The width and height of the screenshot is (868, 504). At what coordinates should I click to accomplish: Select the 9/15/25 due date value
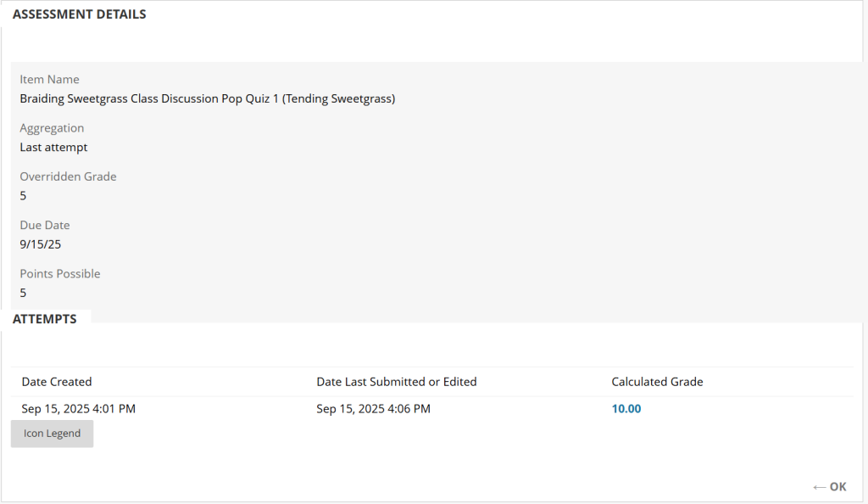(41, 244)
